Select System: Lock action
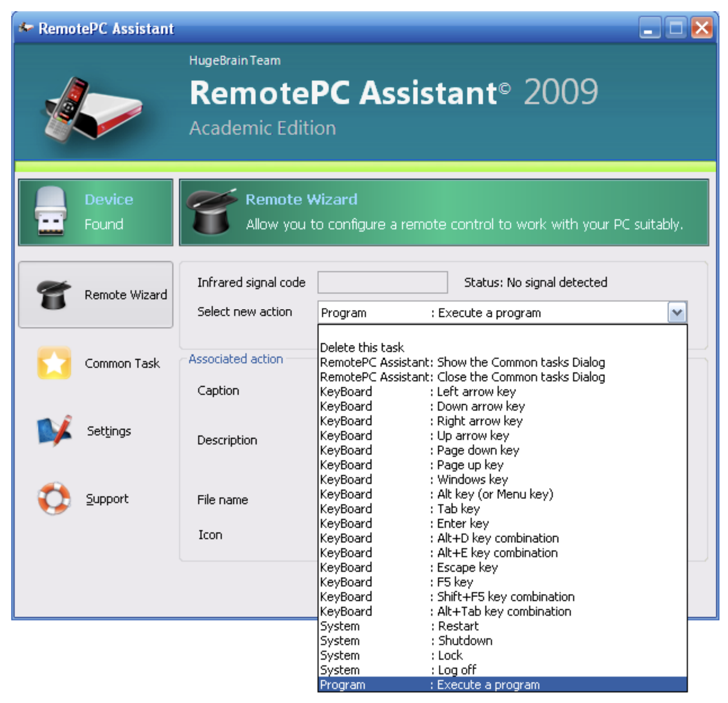 pyautogui.click(x=502, y=655)
